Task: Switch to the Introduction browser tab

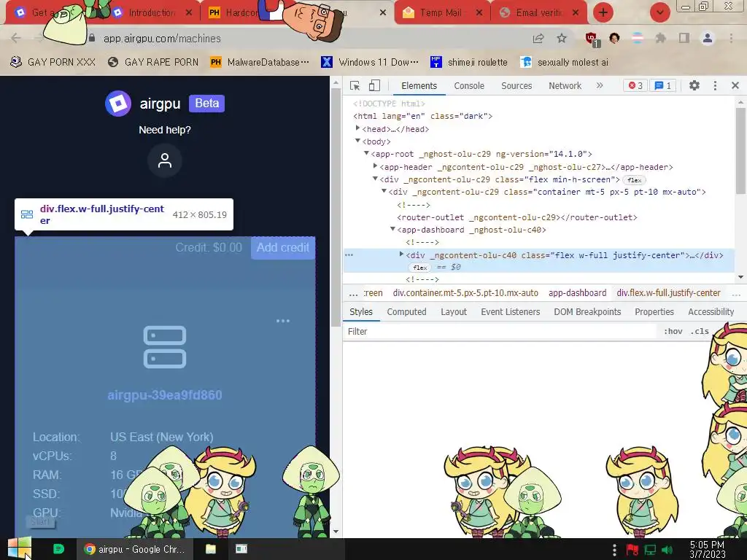Action: [x=152, y=13]
